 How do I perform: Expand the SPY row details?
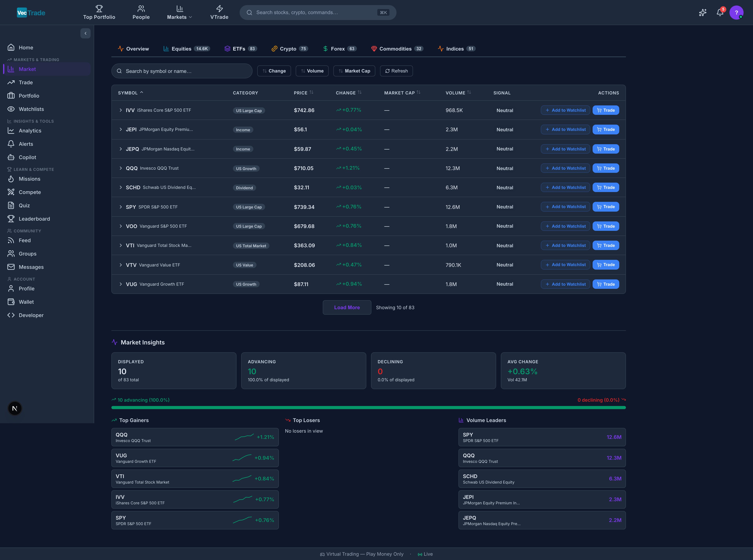coord(120,207)
